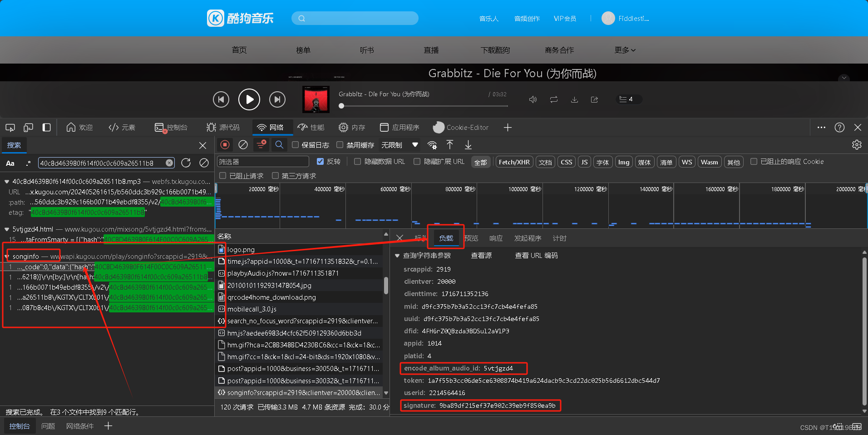Viewport: 868px width, 435px height.
Task: Collapse the 5vtjgzd4.html search result
Action: (x=7, y=229)
